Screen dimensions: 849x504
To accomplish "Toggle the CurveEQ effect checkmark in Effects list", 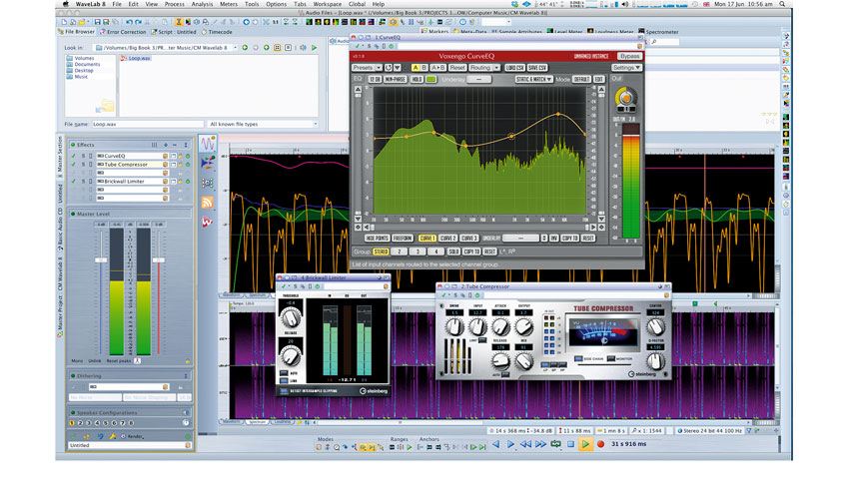I will coord(74,156).
